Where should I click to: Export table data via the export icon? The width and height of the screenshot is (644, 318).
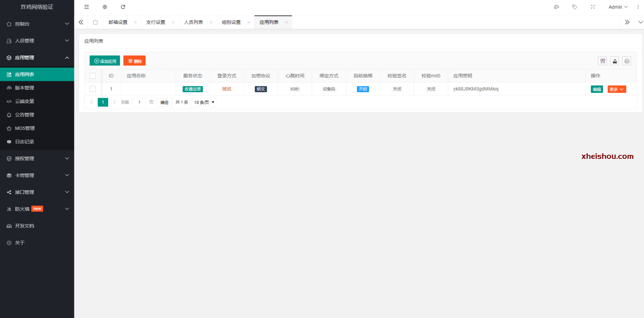click(615, 61)
